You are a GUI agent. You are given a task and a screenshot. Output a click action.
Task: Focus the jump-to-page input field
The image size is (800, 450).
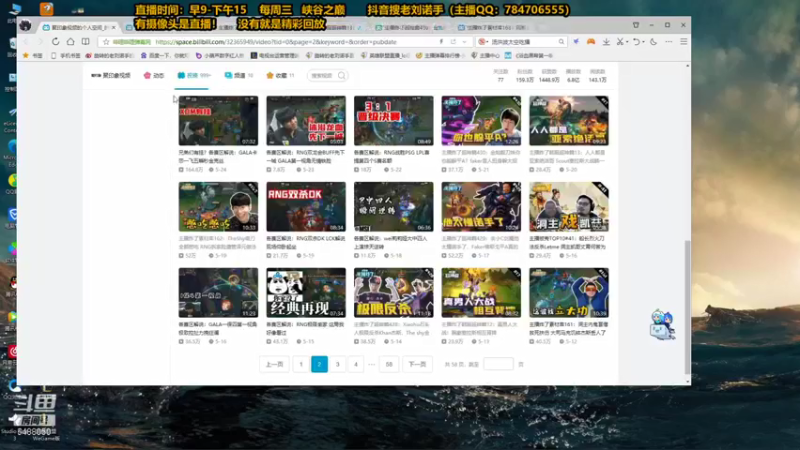tap(498, 364)
